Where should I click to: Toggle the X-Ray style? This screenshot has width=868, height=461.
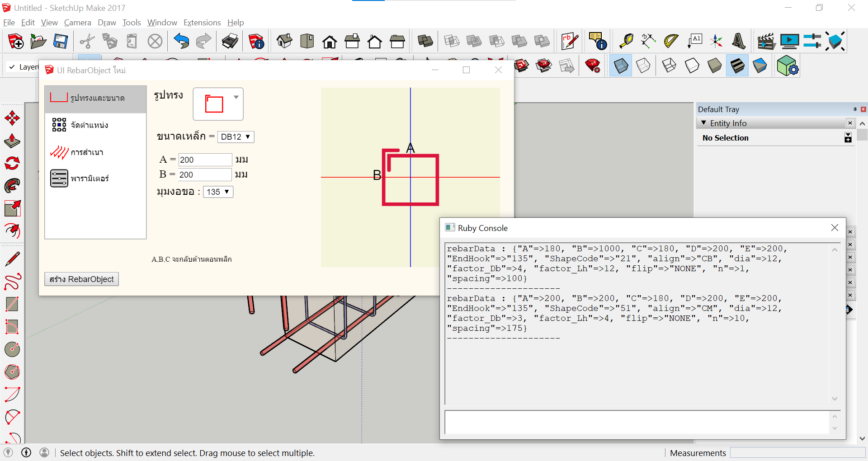(x=621, y=66)
